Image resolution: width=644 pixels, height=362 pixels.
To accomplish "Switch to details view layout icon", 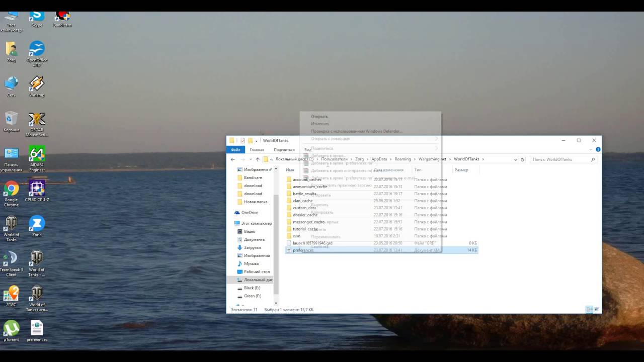I will pyautogui.click(x=589, y=310).
